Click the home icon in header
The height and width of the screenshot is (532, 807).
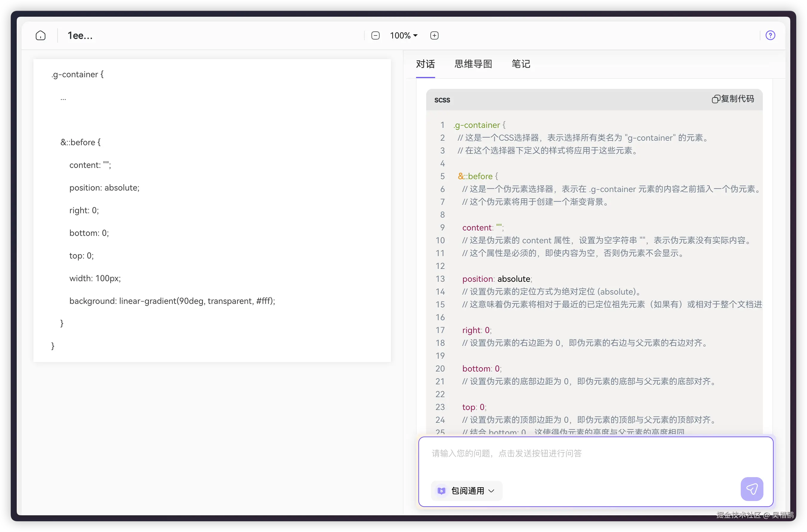[40, 35]
